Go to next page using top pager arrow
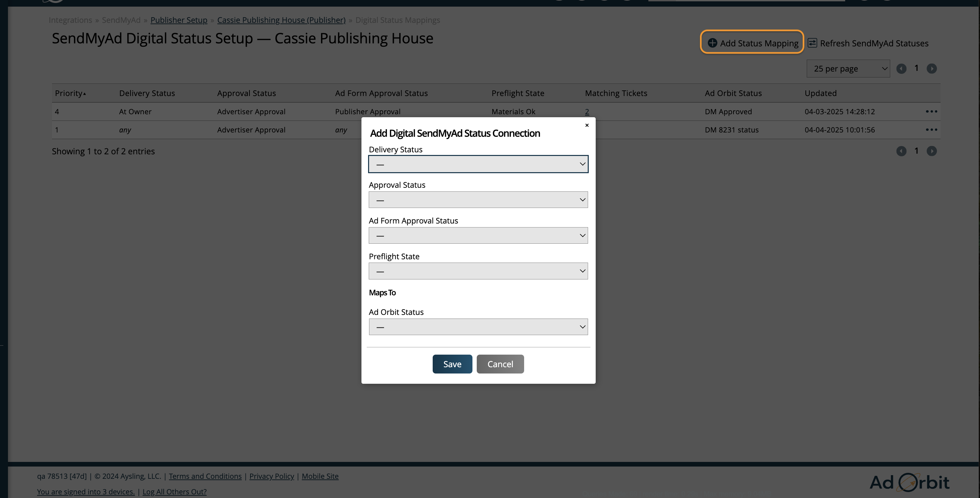The width and height of the screenshot is (980, 498). pos(932,69)
